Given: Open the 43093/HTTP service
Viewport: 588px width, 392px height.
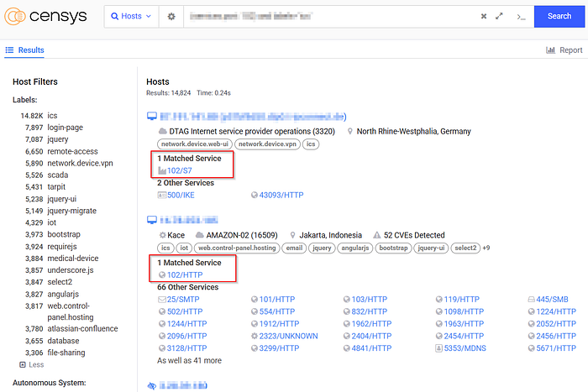Looking at the screenshot, I should click(x=281, y=195).
